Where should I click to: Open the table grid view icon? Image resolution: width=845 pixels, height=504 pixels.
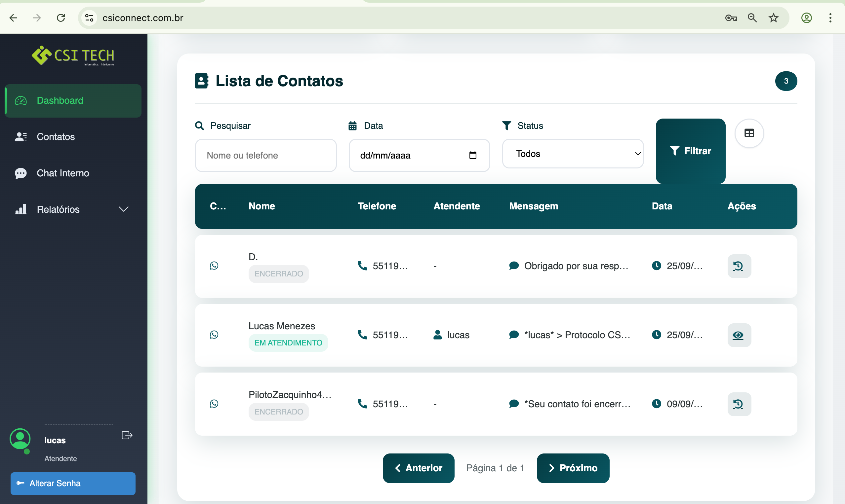pyautogui.click(x=749, y=133)
